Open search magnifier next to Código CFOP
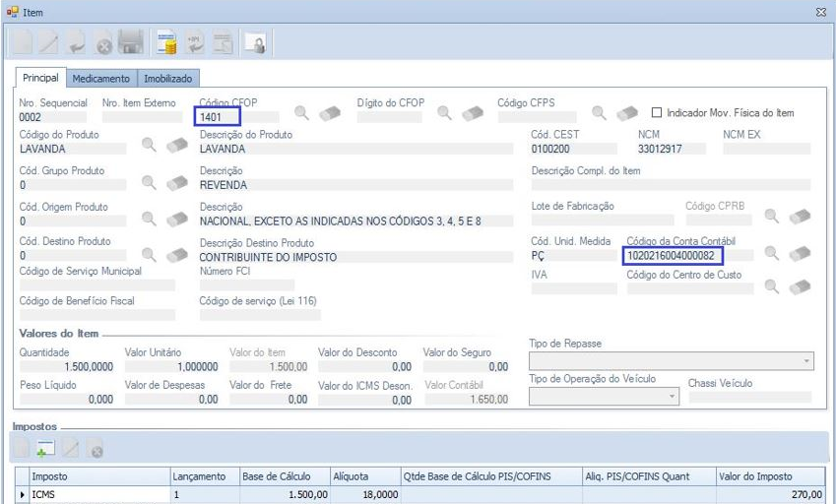This screenshot has height=504, width=836. pos(302,113)
